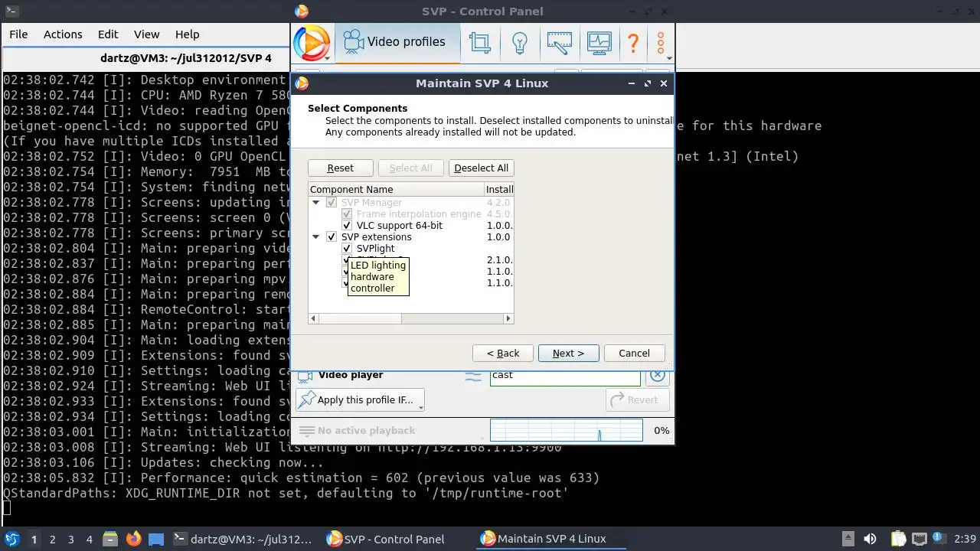Go to previous step with Back
The height and width of the screenshot is (551, 980).
(x=502, y=353)
